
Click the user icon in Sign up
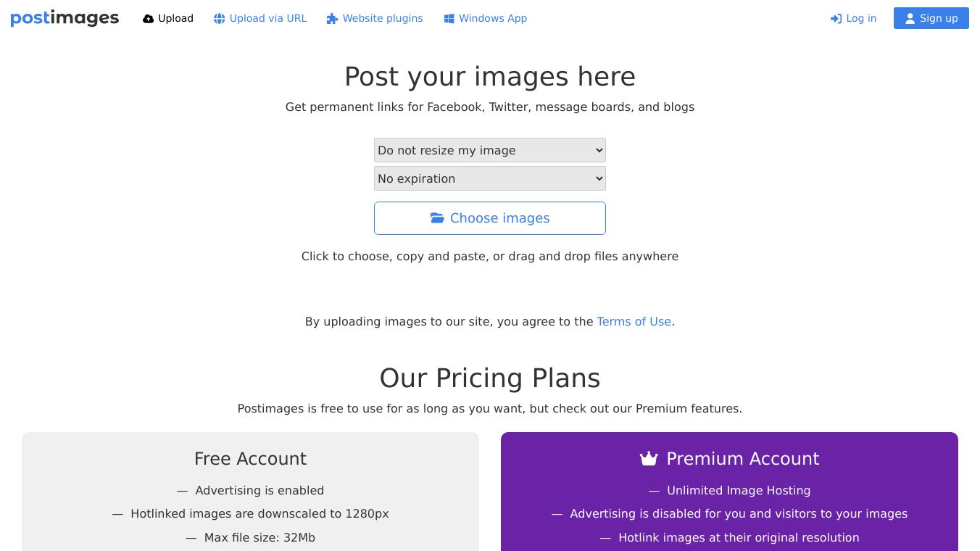tap(910, 19)
